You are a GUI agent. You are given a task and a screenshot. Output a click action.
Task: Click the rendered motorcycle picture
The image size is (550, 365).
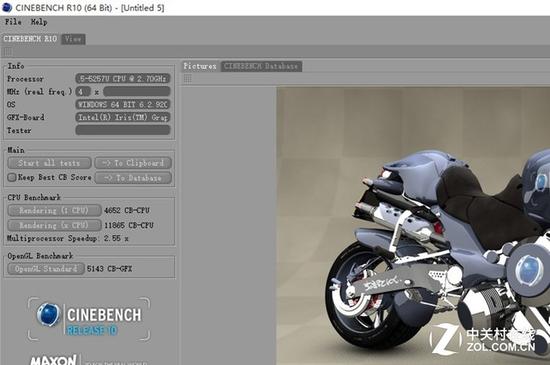click(x=413, y=226)
